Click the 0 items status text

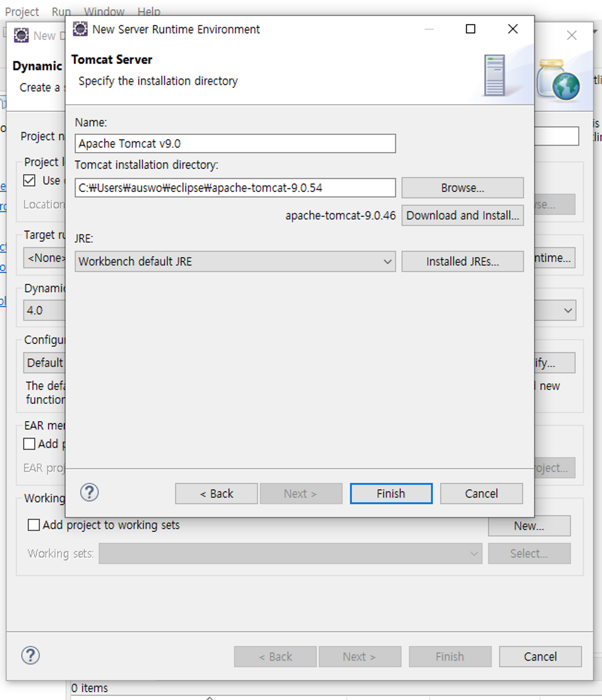click(90, 688)
